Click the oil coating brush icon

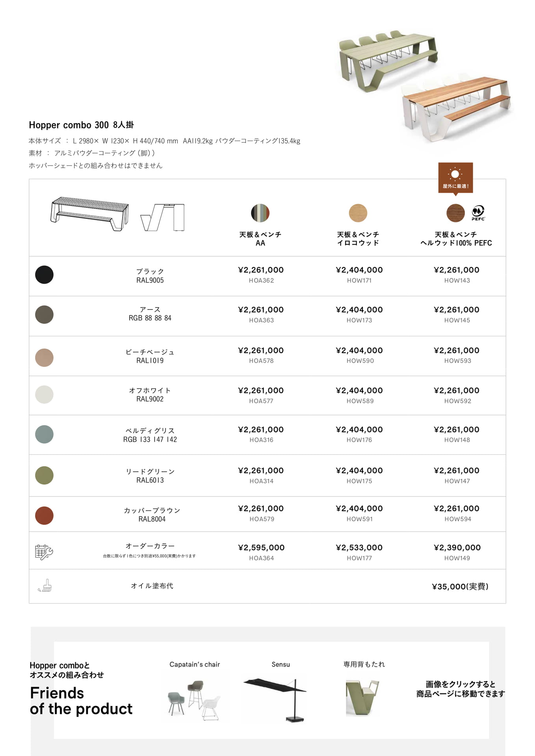click(x=45, y=586)
